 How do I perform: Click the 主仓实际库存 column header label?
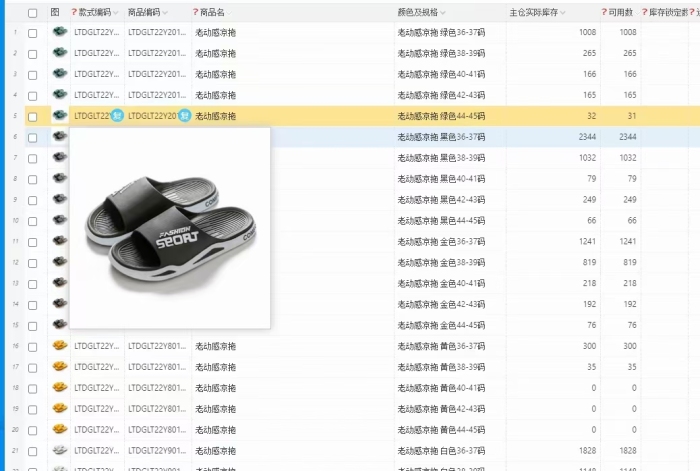click(534, 13)
